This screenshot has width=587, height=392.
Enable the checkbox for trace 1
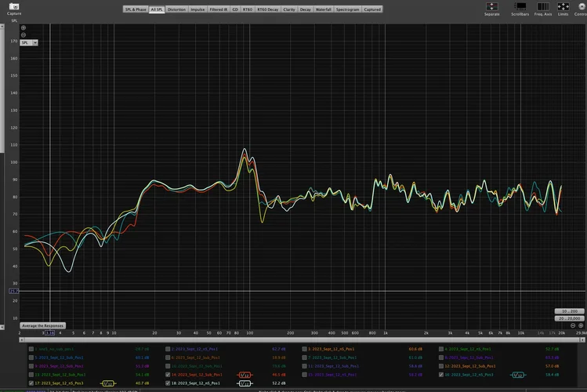[31, 348]
